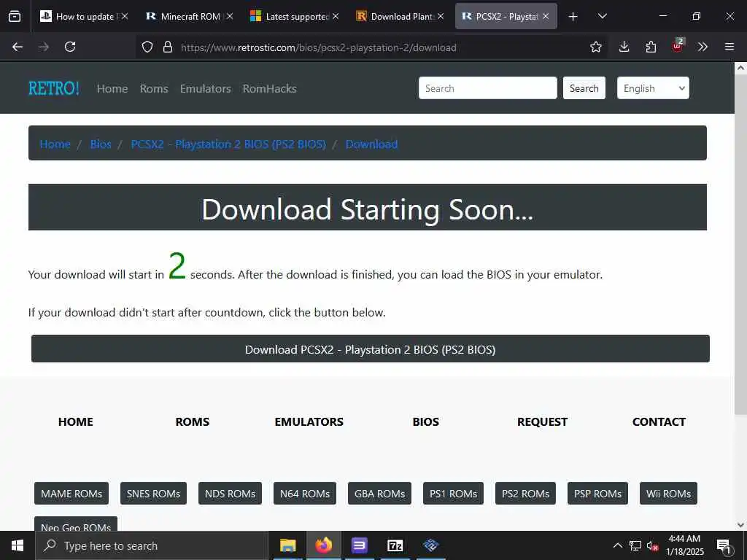Show hidden system tray icons
This screenshot has width=747, height=560.
pyautogui.click(x=617, y=545)
